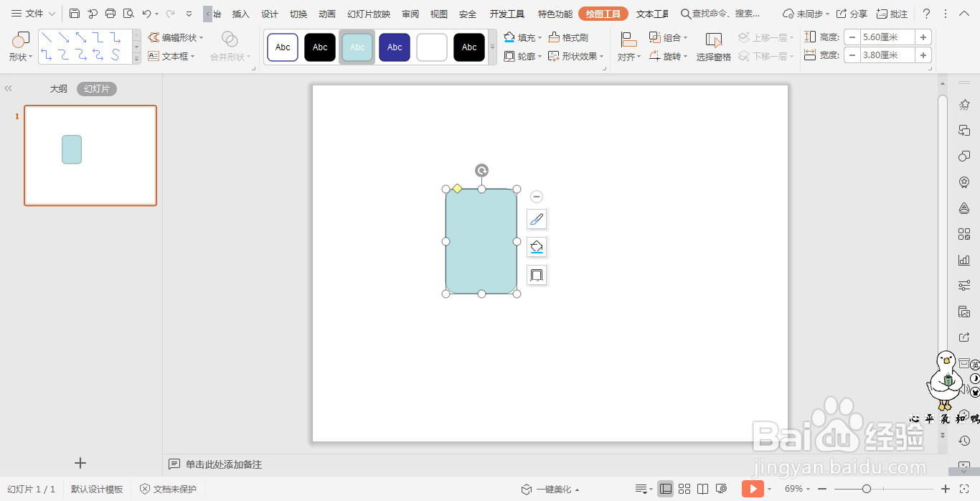Click the rotation handle above the shape
This screenshot has height=501, width=980.
481,170
